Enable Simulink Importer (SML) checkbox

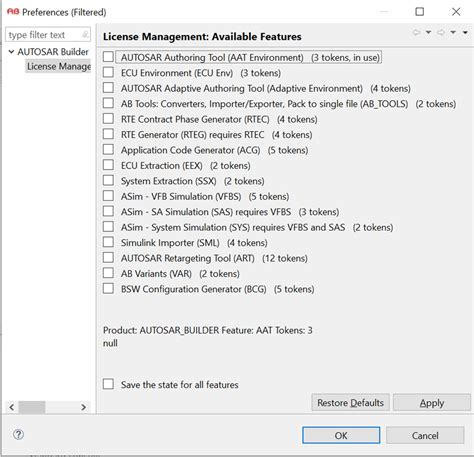click(108, 242)
